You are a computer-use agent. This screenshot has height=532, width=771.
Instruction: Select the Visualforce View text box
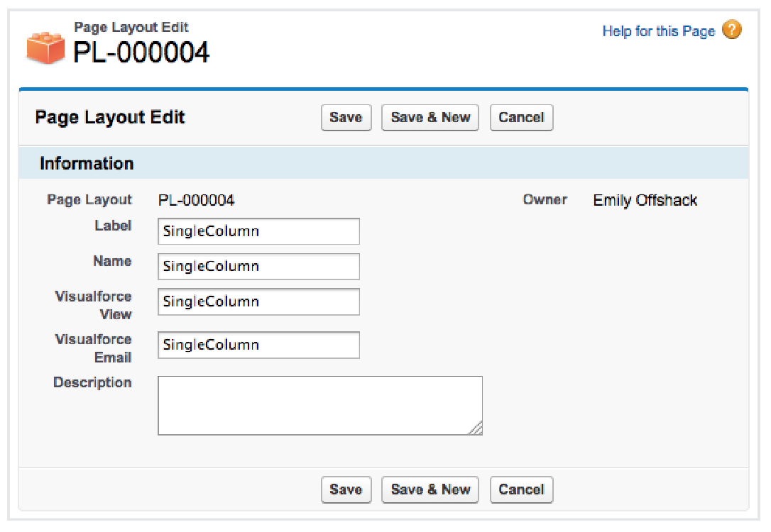coord(258,301)
